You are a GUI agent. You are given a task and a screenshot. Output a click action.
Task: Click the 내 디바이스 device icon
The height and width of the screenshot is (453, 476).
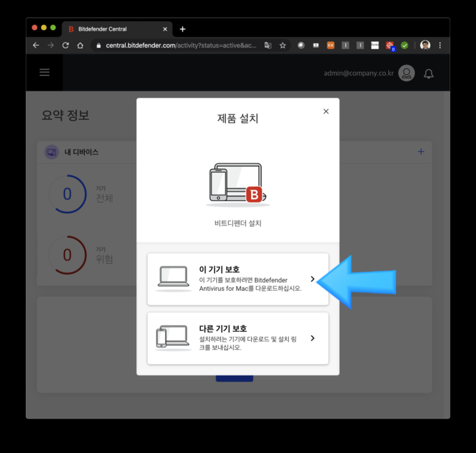(x=52, y=152)
